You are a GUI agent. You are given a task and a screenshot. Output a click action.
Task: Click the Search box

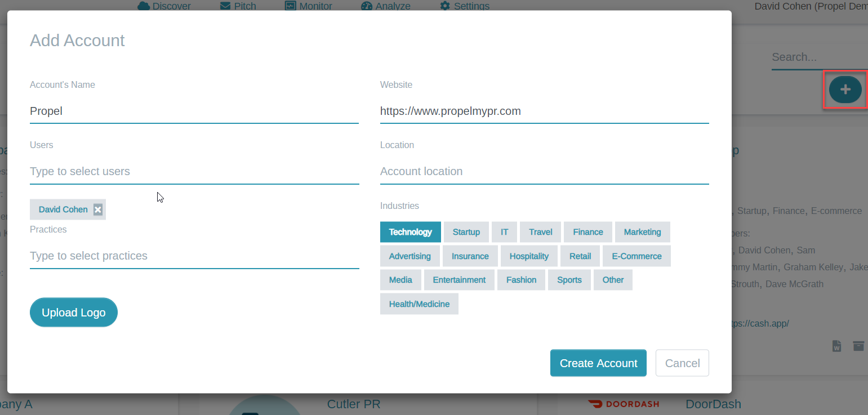click(820, 57)
